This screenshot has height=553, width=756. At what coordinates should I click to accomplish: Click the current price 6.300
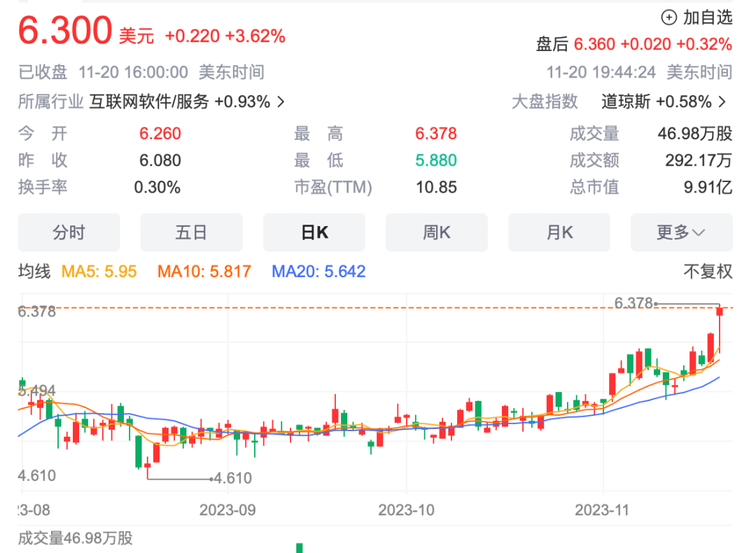pyautogui.click(x=65, y=30)
